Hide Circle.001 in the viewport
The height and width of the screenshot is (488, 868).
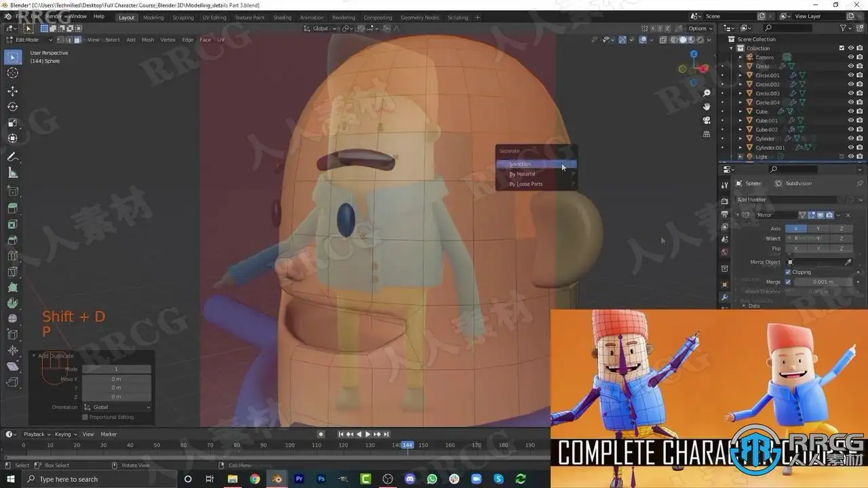(x=850, y=75)
